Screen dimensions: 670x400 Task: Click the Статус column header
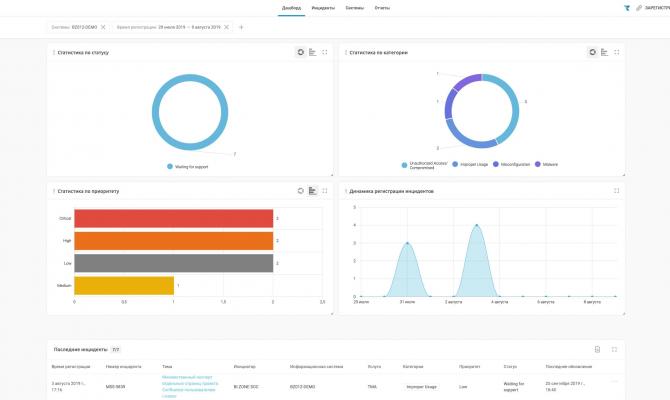pyautogui.click(x=510, y=367)
